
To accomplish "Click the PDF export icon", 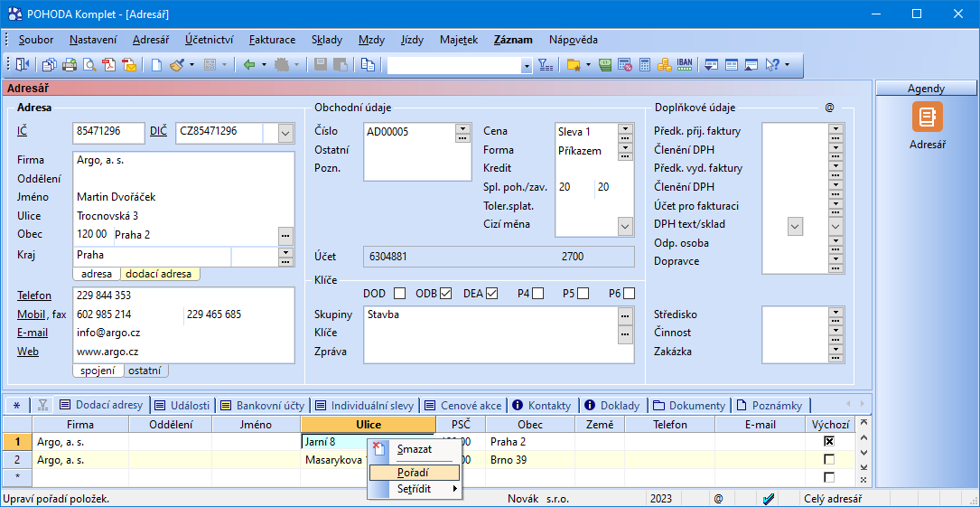I will pos(110,64).
